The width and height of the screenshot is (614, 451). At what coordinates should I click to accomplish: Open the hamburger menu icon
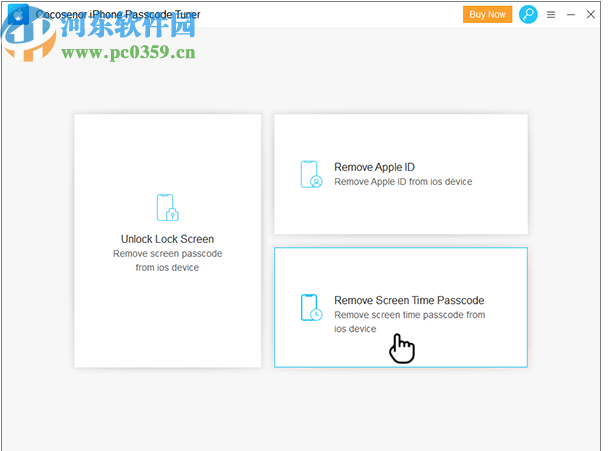point(551,15)
